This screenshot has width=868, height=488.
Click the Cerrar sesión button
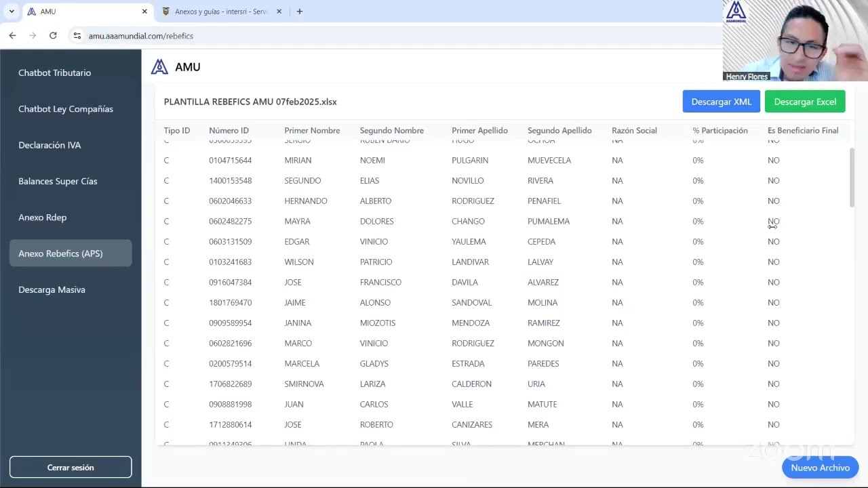(x=71, y=467)
